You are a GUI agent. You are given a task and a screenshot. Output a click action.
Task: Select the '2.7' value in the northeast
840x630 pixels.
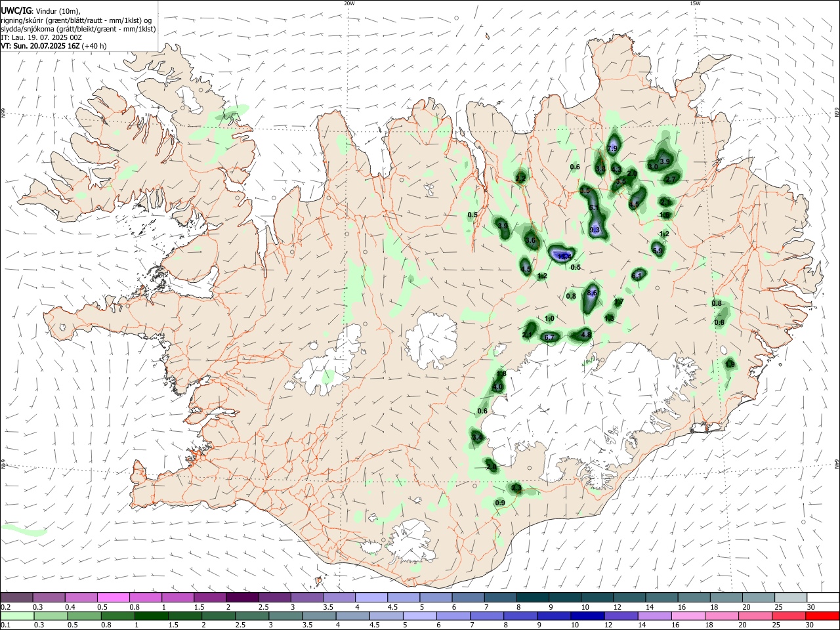[x=671, y=179]
